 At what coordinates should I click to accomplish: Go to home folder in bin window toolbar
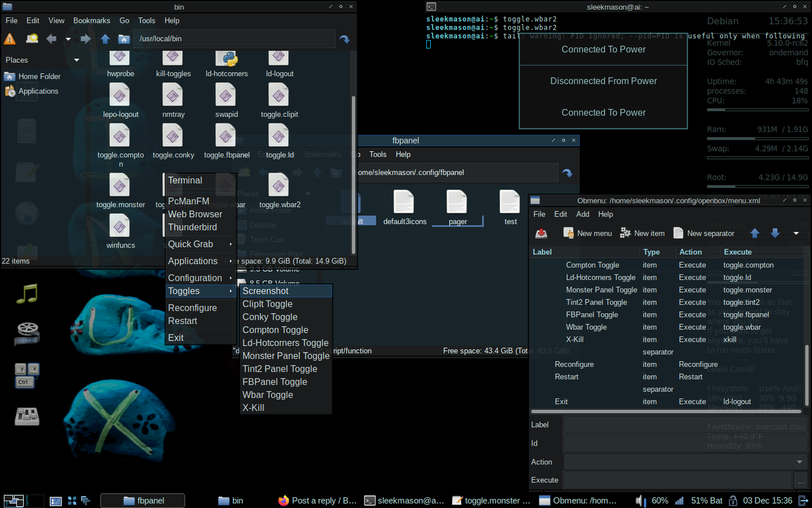pos(124,39)
